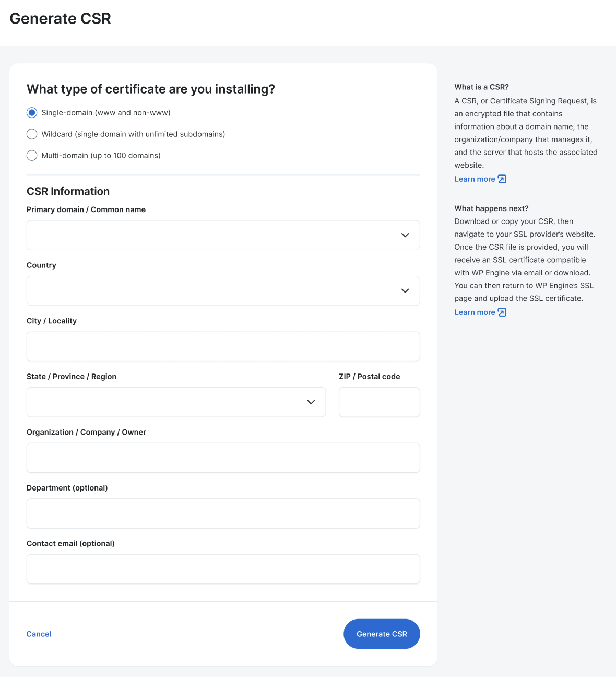Click the Generate CSR button

(382, 634)
